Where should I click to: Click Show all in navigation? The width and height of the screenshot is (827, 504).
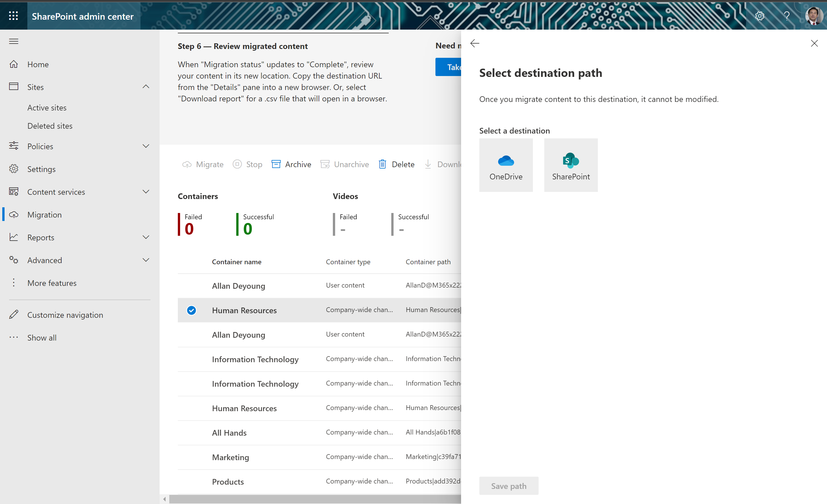[42, 338]
